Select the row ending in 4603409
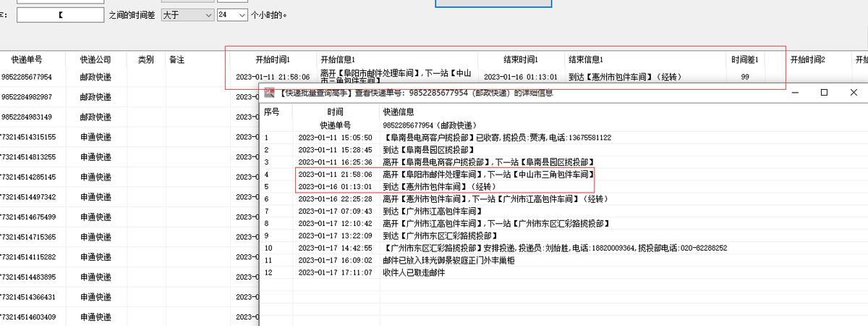The image size is (868, 326). 27,317
